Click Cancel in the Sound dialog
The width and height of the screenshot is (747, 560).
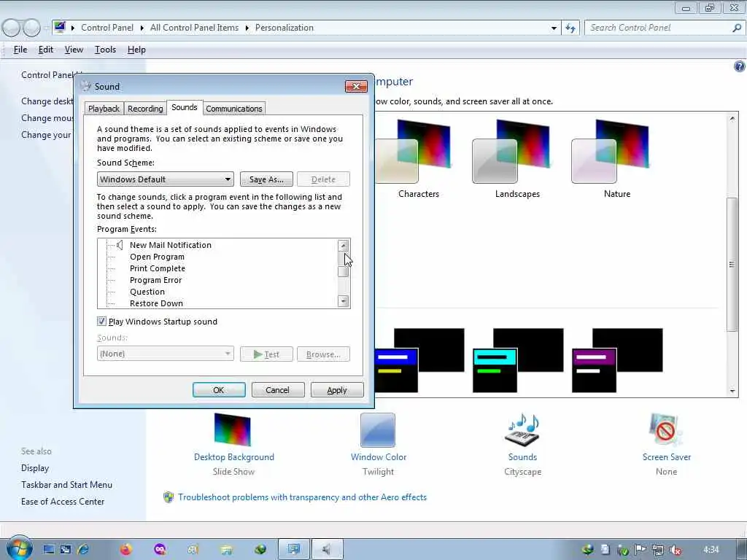(278, 390)
